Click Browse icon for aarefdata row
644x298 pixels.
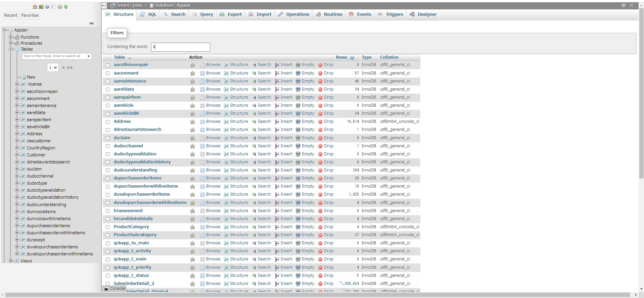202,89
